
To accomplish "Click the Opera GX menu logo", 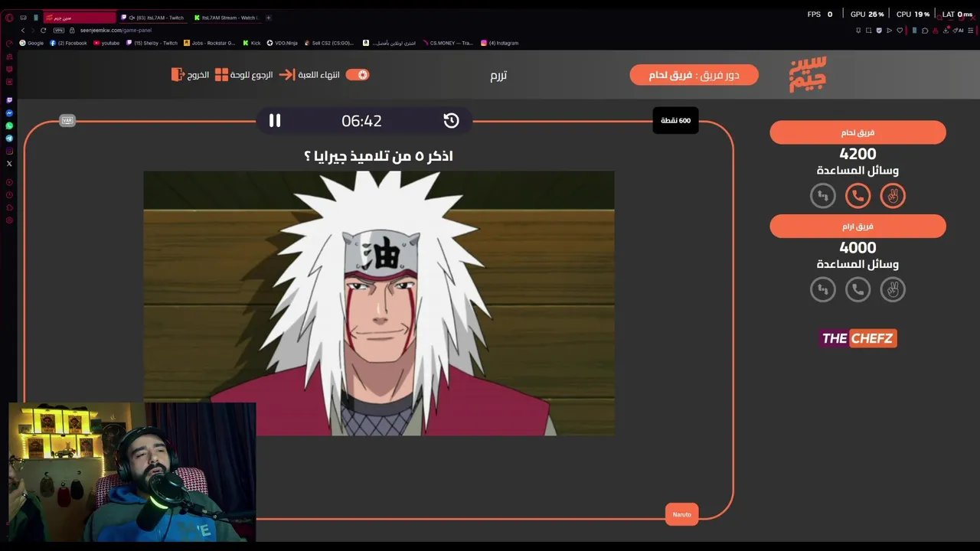I will [x=10, y=18].
